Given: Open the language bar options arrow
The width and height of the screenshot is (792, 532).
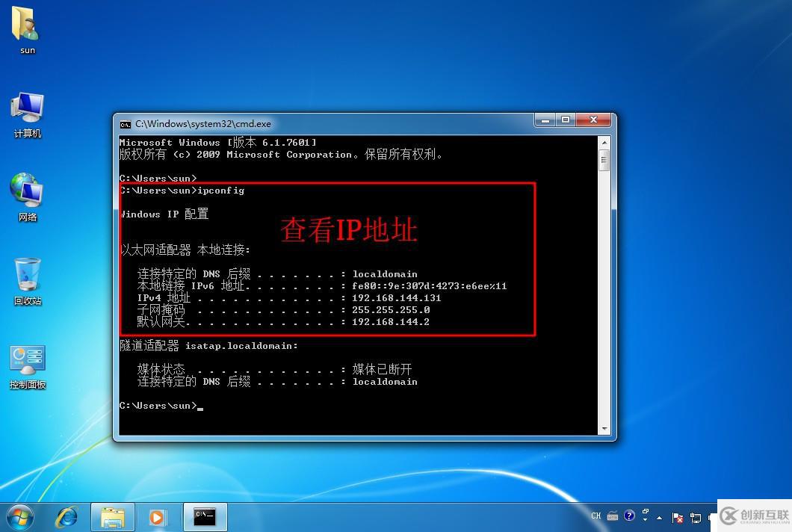Looking at the screenshot, I should pos(646,519).
